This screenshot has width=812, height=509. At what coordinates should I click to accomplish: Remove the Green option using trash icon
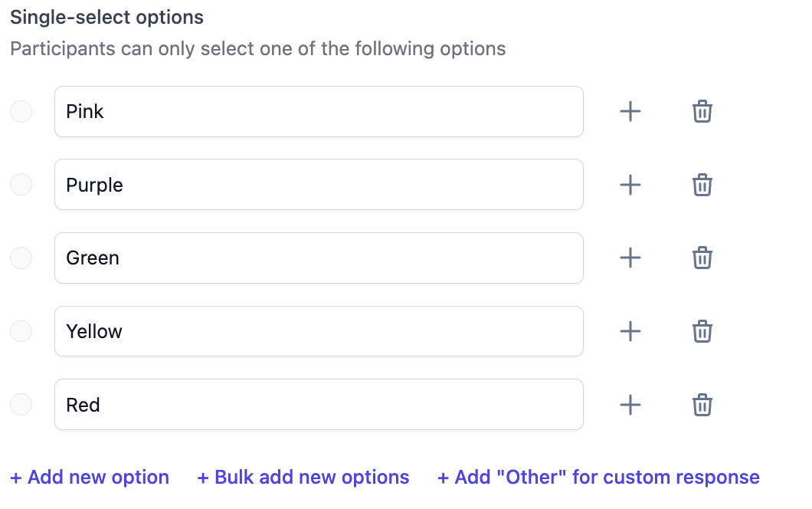[702, 258]
